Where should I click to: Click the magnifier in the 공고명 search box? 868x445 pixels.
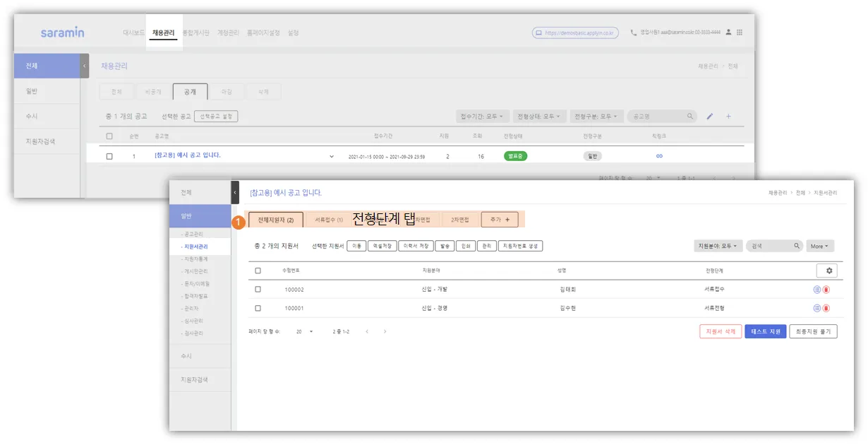click(690, 116)
